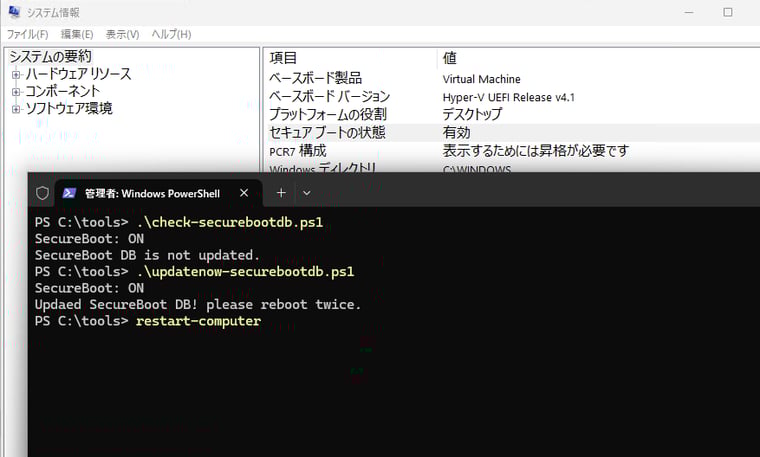Click the Hyper-V UEFI Release v4.1 value

tap(508, 97)
